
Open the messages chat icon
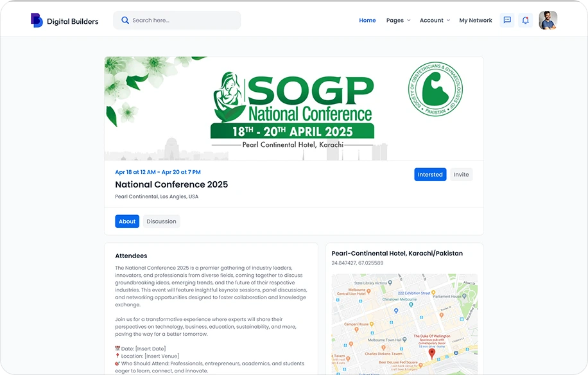tap(507, 21)
